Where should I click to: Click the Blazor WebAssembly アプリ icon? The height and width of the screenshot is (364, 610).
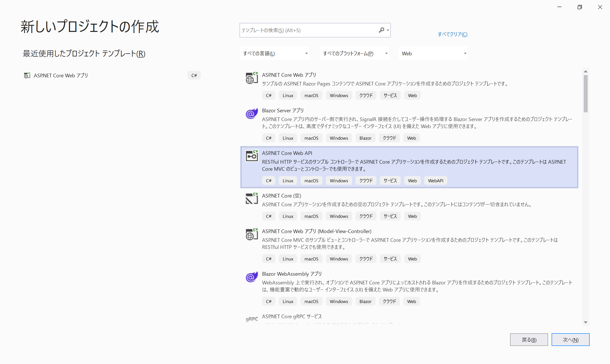coord(252,277)
